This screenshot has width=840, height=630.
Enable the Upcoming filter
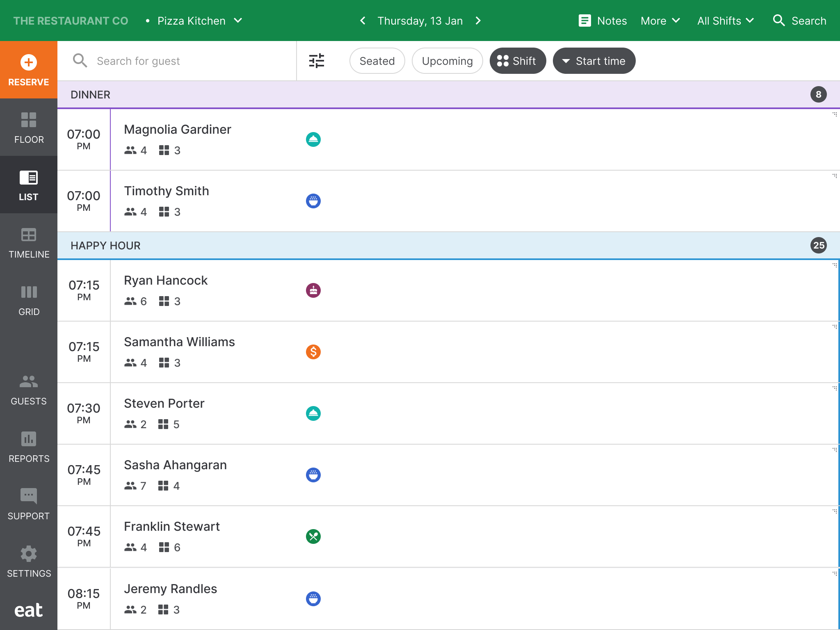coord(447,61)
